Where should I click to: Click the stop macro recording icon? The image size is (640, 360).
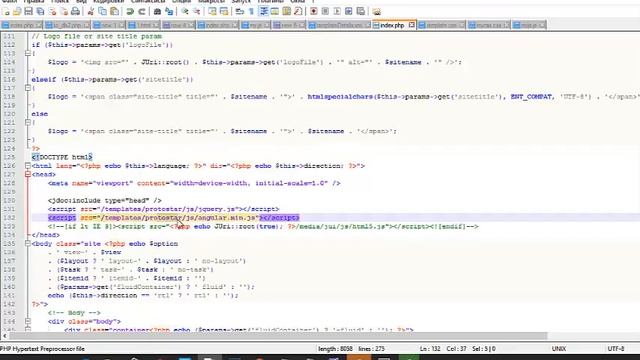point(325,11)
